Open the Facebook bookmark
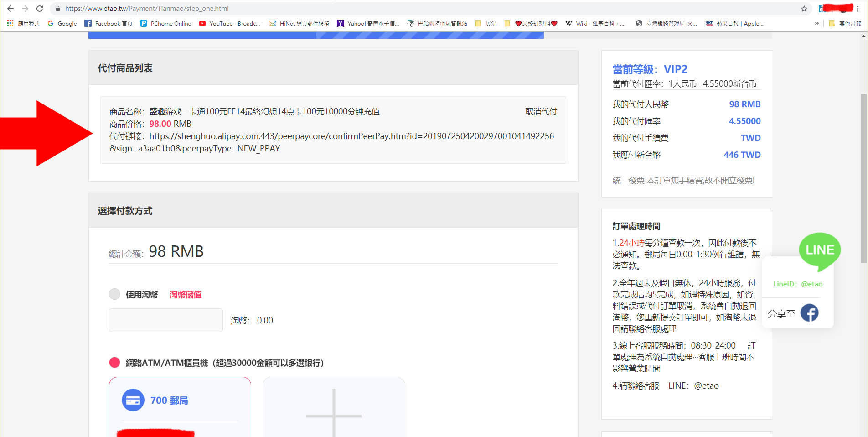 click(x=108, y=23)
